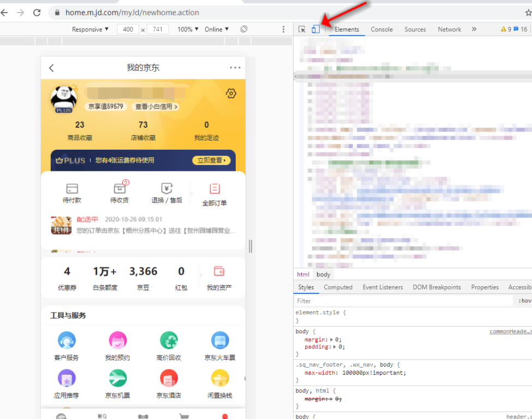The width and height of the screenshot is (532, 419).
Task: Go forward using the browser forward arrow
Action: click(20, 13)
